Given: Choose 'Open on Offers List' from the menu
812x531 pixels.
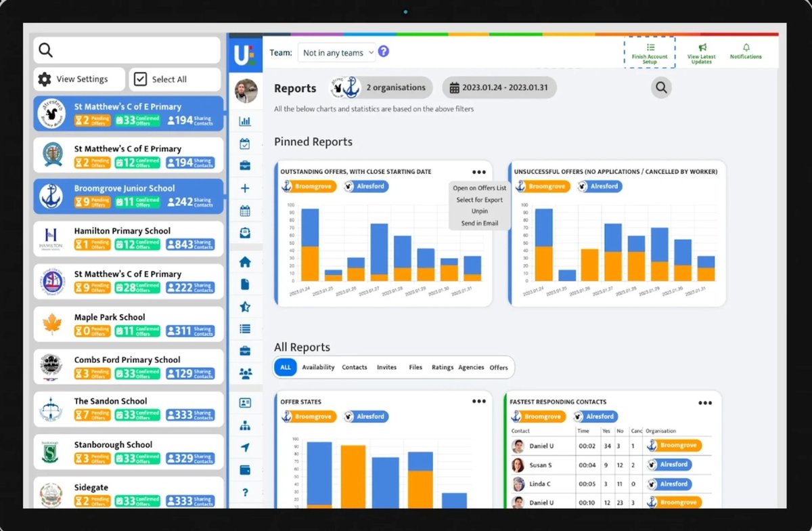Looking at the screenshot, I should (x=480, y=188).
